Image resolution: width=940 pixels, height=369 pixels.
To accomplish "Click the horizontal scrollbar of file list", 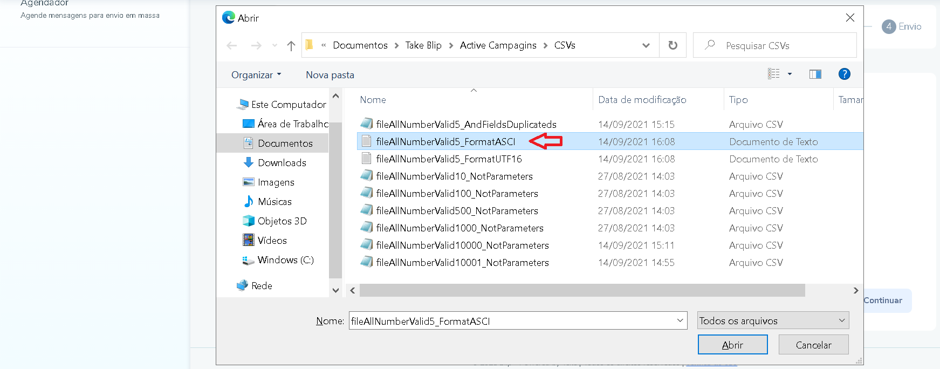I will 582,290.
